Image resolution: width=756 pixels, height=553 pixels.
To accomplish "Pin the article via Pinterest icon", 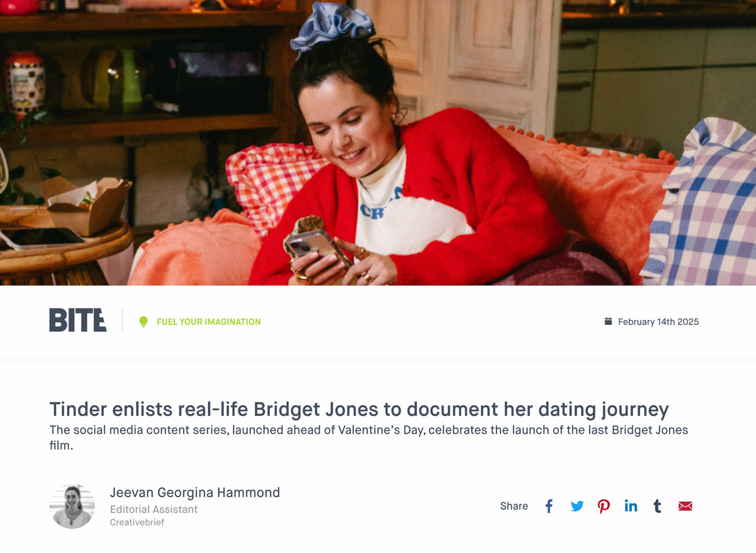I will pyautogui.click(x=604, y=506).
